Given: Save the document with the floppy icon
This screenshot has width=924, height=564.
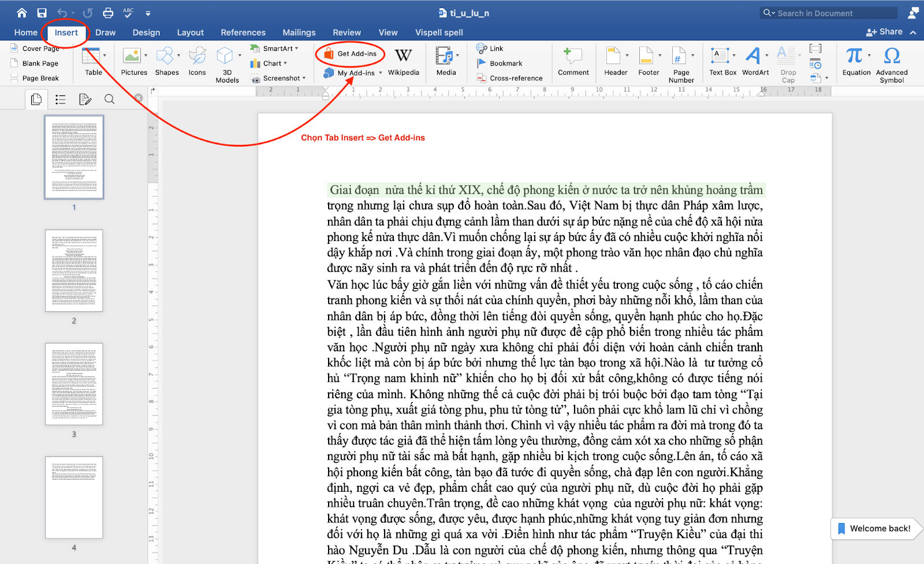Looking at the screenshot, I should [x=42, y=13].
